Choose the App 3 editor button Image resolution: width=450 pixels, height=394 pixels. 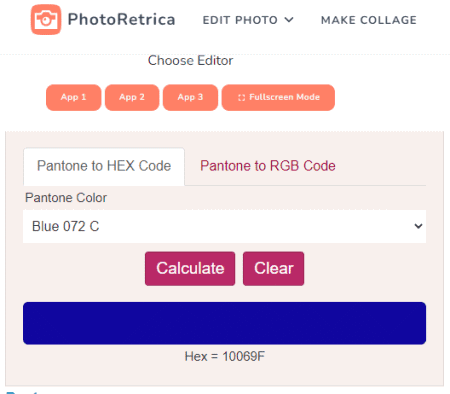(190, 97)
